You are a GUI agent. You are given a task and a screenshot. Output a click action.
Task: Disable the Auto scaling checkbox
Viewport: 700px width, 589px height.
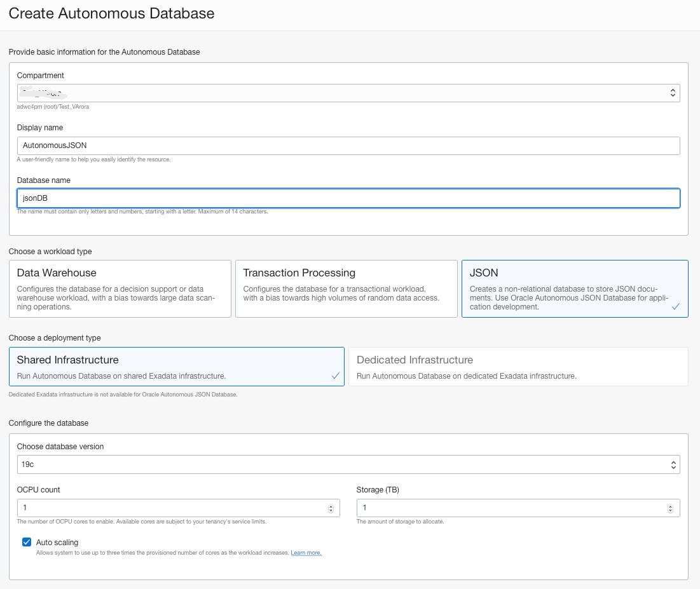[27, 542]
